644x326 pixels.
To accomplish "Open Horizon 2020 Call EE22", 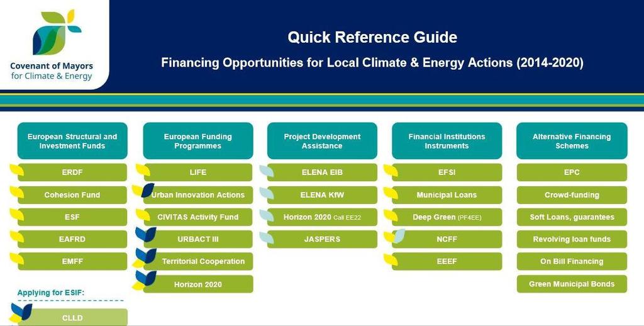I will 322,217.
